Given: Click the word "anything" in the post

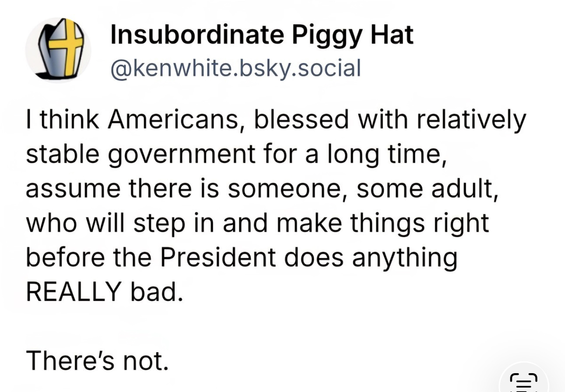Looking at the screenshot, I should [x=404, y=257].
